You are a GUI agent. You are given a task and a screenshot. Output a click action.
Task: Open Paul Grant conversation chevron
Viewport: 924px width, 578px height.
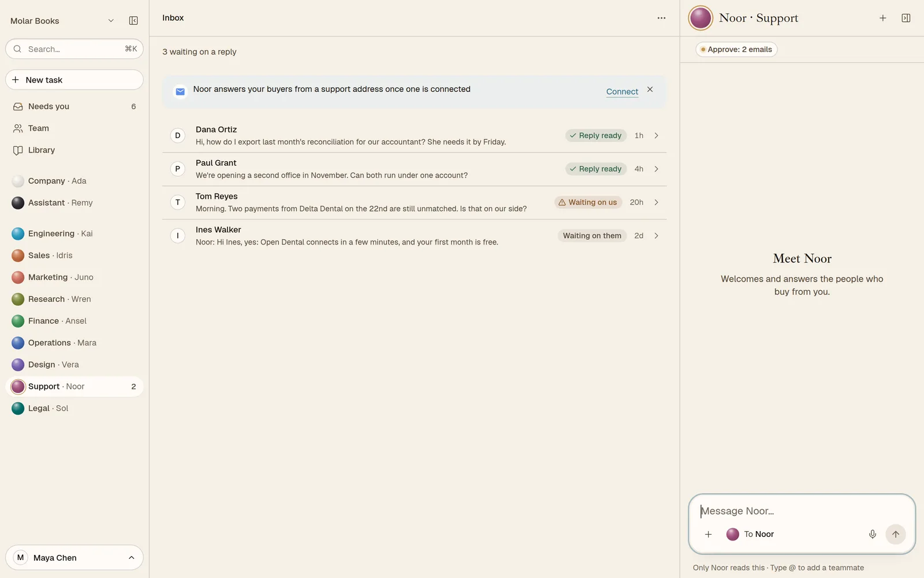pyautogui.click(x=656, y=169)
